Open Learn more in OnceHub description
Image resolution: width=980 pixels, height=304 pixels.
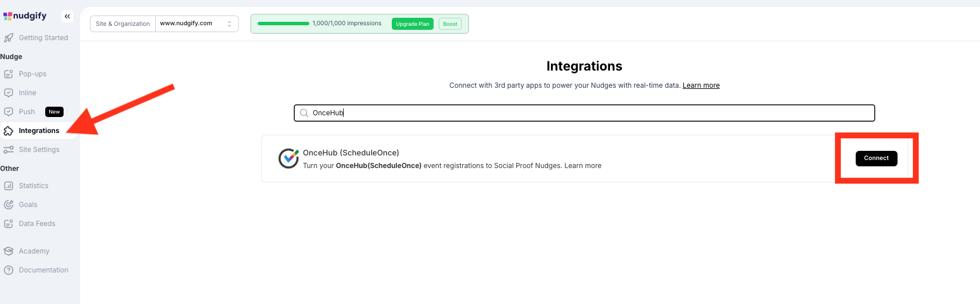click(583, 166)
